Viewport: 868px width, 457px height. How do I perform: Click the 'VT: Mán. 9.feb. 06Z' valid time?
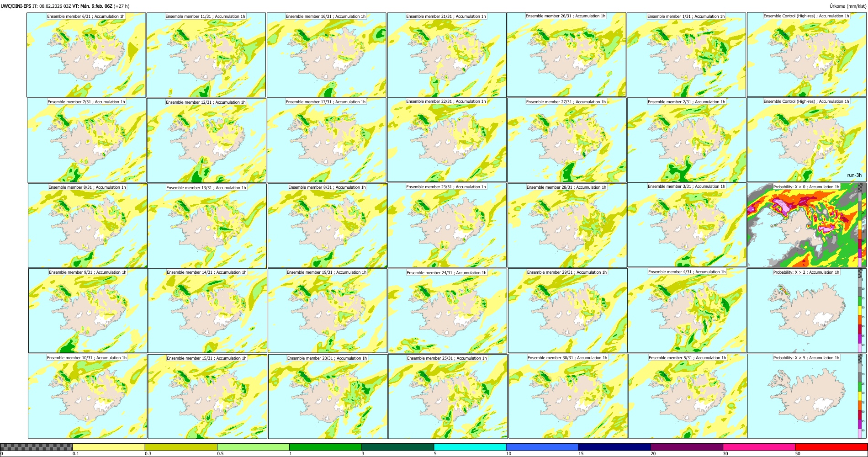pos(92,6)
